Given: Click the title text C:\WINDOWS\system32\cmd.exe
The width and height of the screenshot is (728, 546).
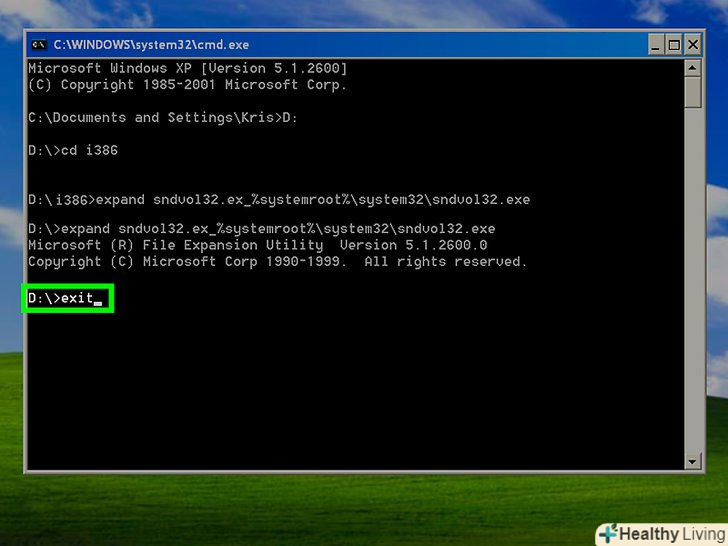Looking at the screenshot, I should (151, 45).
